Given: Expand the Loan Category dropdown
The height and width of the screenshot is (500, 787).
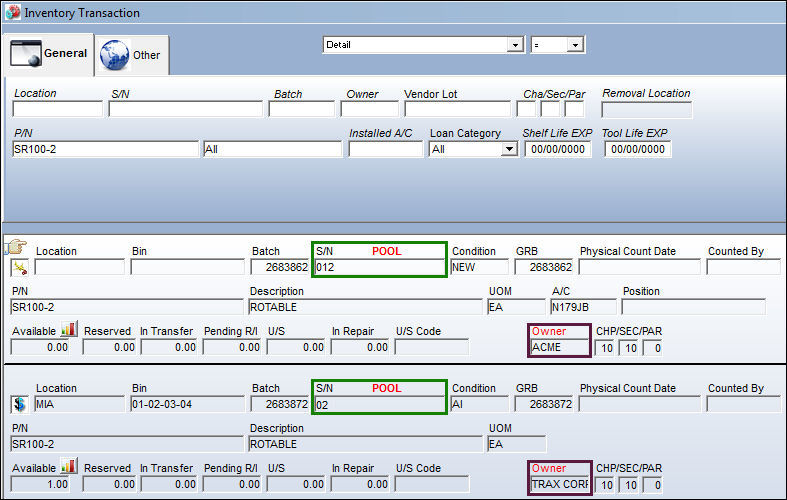Looking at the screenshot, I should [x=509, y=149].
